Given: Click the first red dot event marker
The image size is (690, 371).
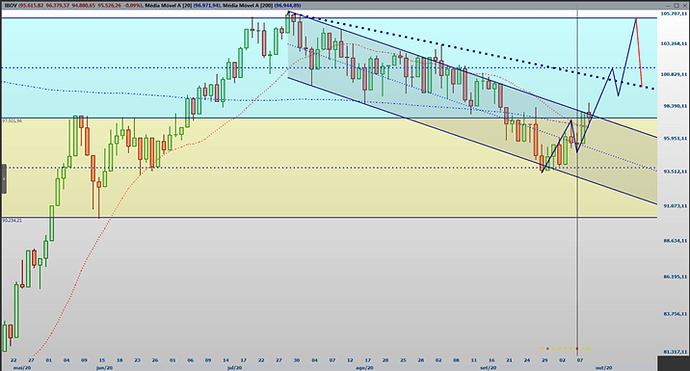Looking at the screenshot, I should pos(548,349).
